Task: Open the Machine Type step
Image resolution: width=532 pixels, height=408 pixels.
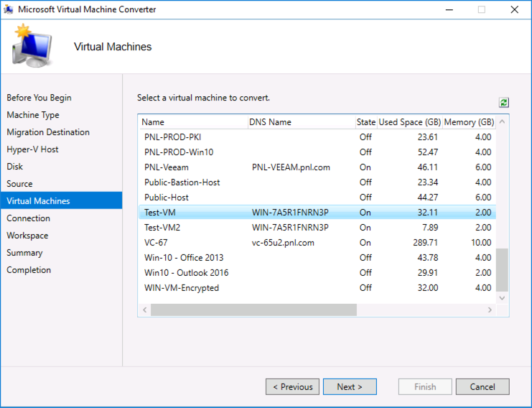Action: pos(33,115)
